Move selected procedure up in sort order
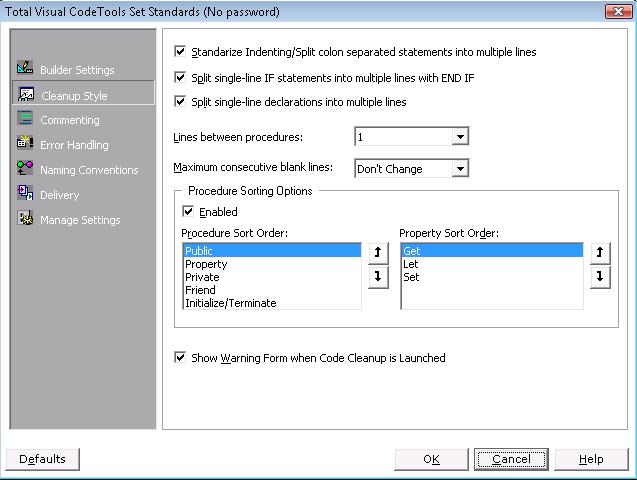 tap(378, 253)
